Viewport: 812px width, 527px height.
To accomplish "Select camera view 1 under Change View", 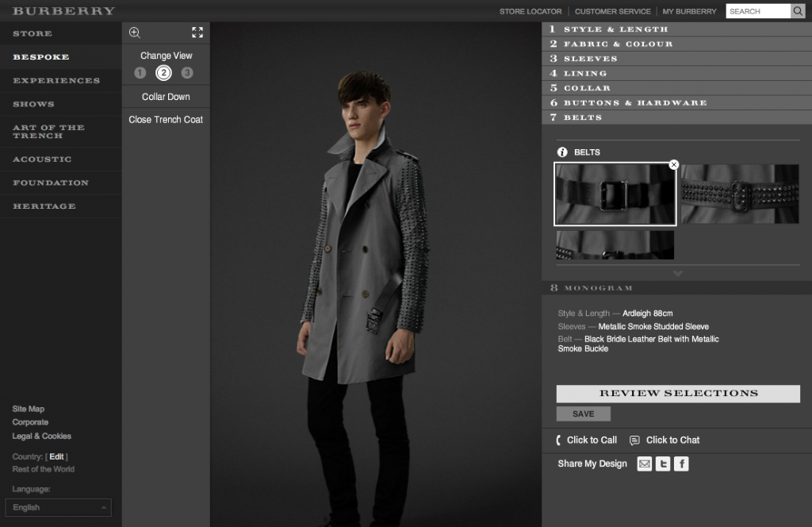I will point(140,72).
